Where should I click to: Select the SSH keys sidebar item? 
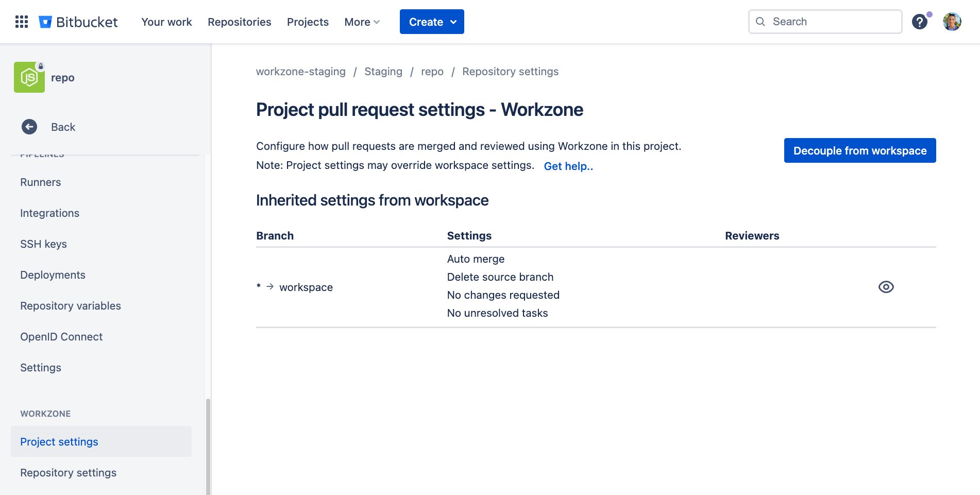click(44, 244)
